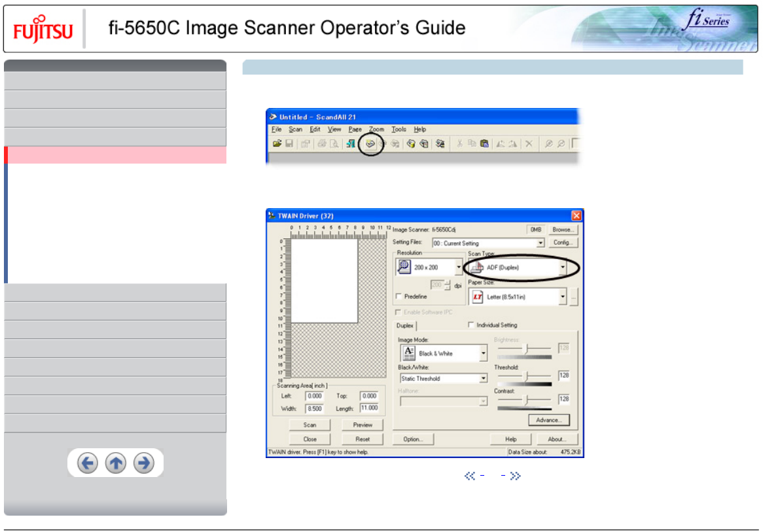Enable the Predefine checkbox
The image size is (763, 532).
click(399, 296)
